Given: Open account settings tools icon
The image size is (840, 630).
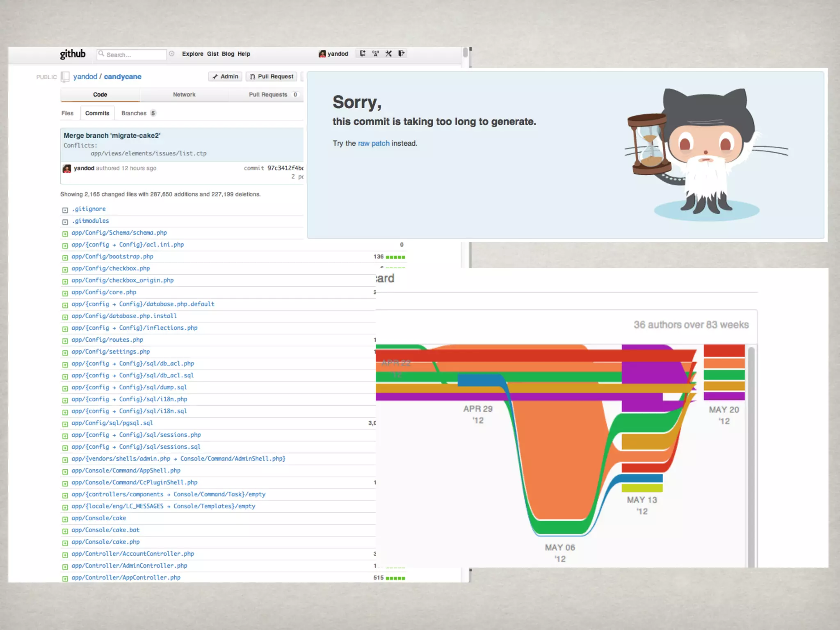Looking at the screenshot, I should (x=388, y=53).
